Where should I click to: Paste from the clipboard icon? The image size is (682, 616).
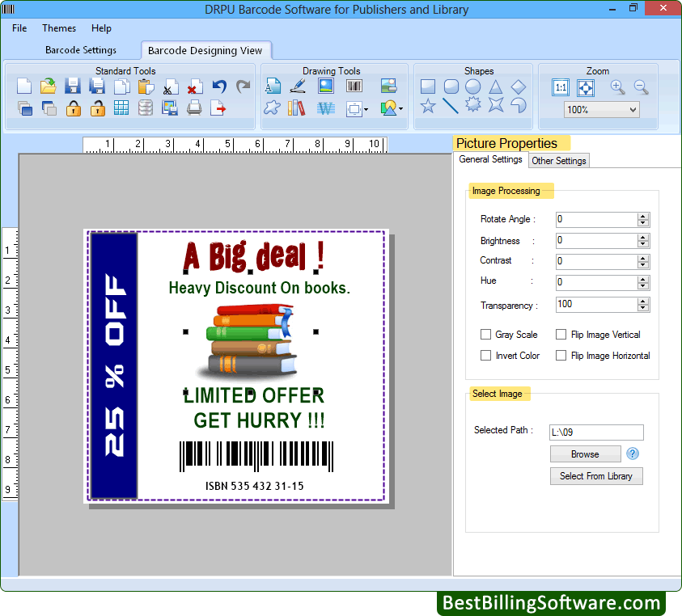146,86
